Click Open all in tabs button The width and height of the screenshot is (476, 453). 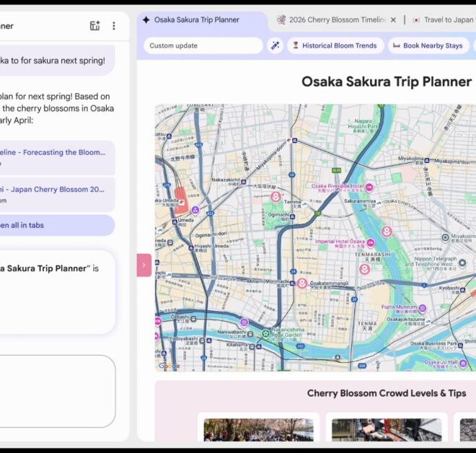coord(56,225)
